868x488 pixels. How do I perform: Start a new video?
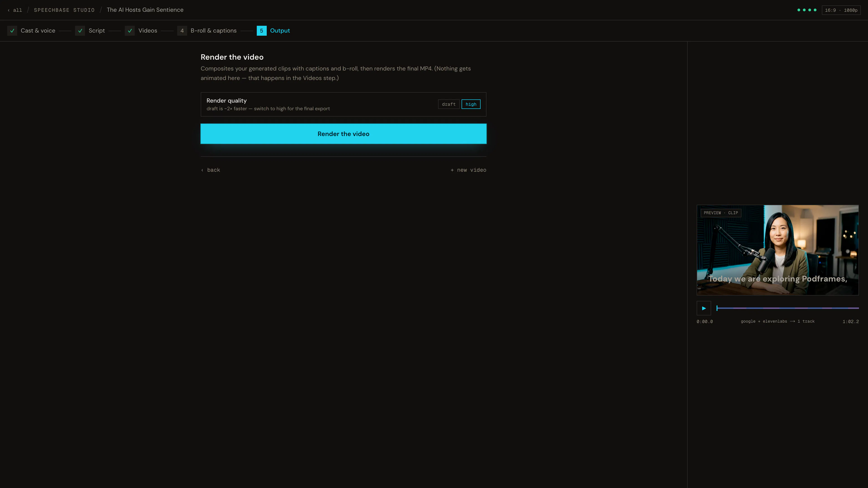(468, 170)
